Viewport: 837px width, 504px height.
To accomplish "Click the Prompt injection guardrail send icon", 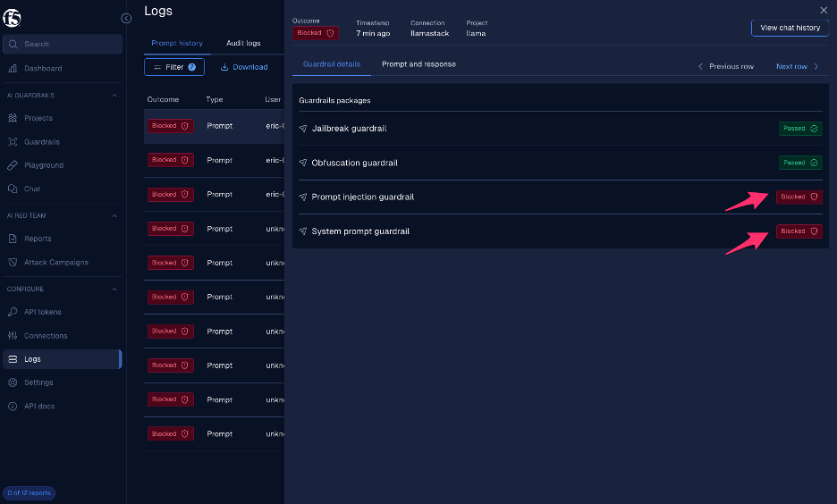I will click(x=302, y=197).
